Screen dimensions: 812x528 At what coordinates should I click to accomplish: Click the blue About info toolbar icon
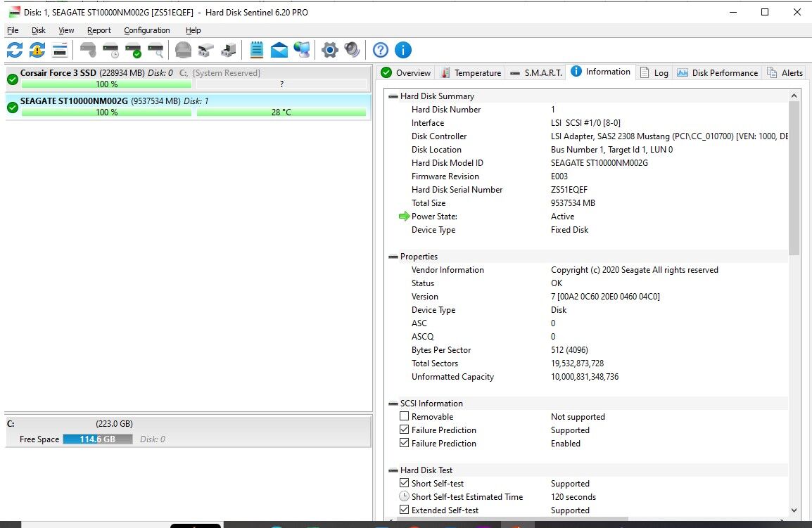click(x=403, y=50)
